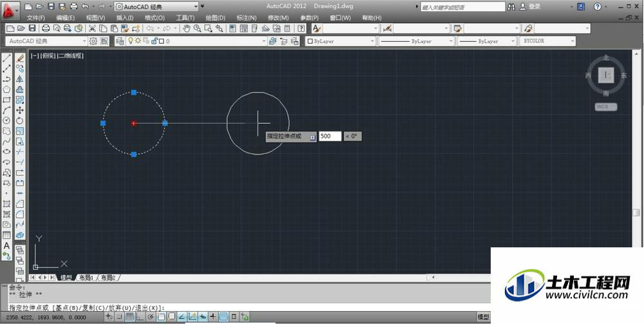Image resolution: width=644 pixels, height=324 pixels.
Task: Select the Rotate modify tool
Action: tap(20, 120)
